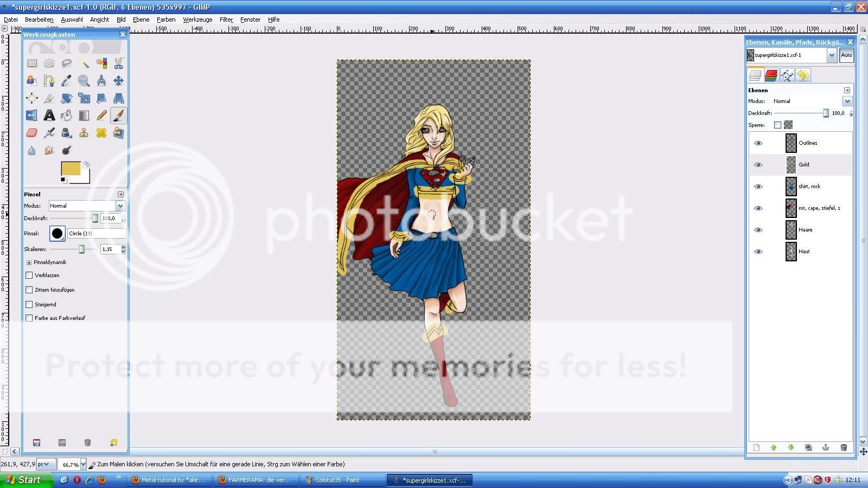868x488 pixels.
Task: Switch to the Paths tab
Action: pos(787,75)
